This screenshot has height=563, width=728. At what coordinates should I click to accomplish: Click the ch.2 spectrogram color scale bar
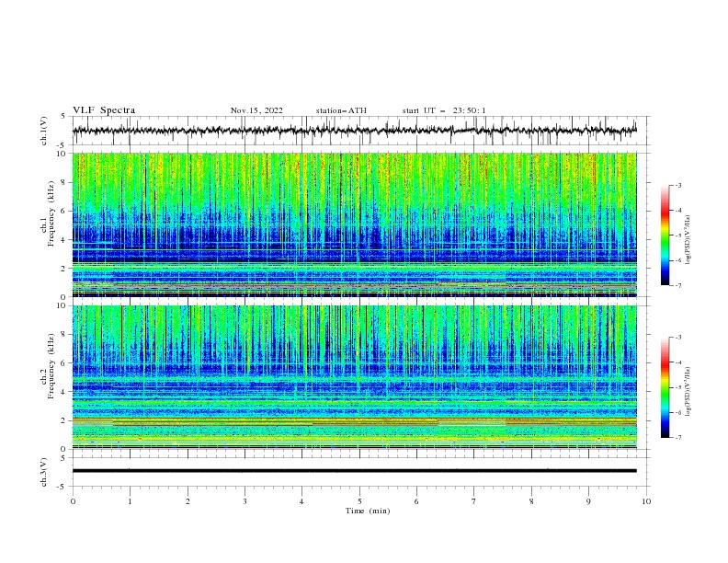(x=665, y=387)
